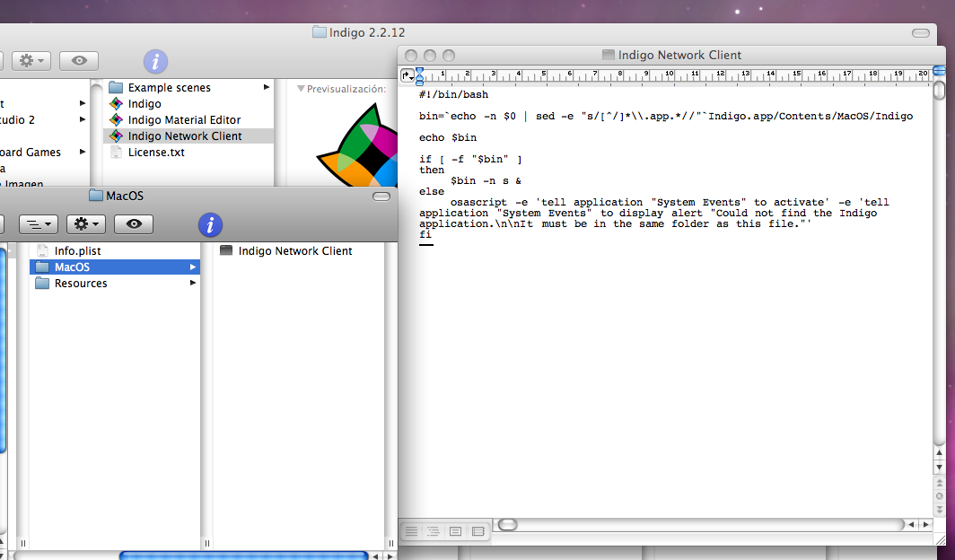
Task: Click document proxy icon in editor title
Action: click(608, 55)
